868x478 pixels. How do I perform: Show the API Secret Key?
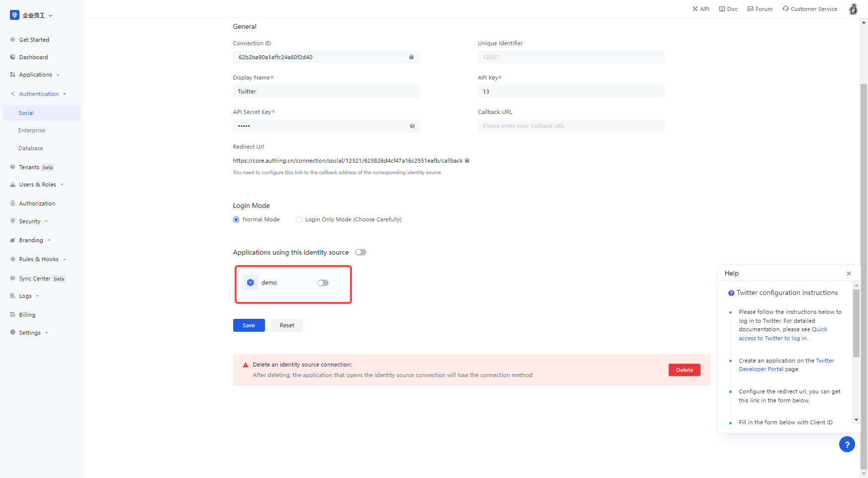[x=412, y=126]
